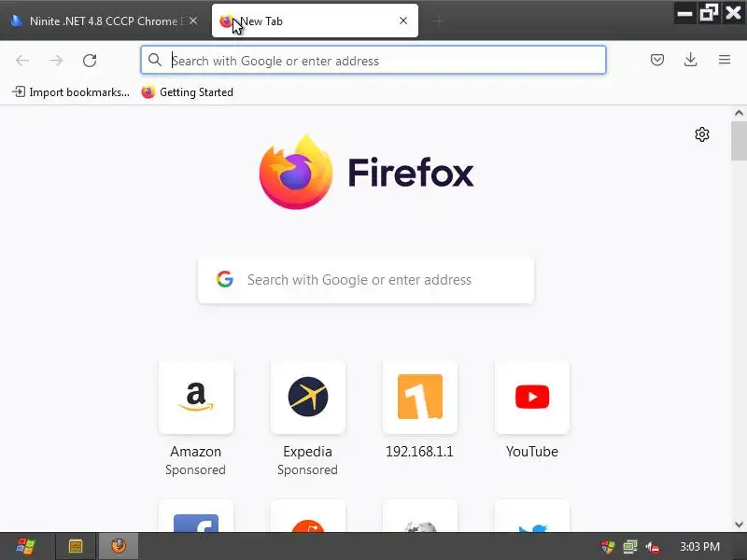Minimize the Firefox window
Screen dimensions: 747x560
point(684,13)
